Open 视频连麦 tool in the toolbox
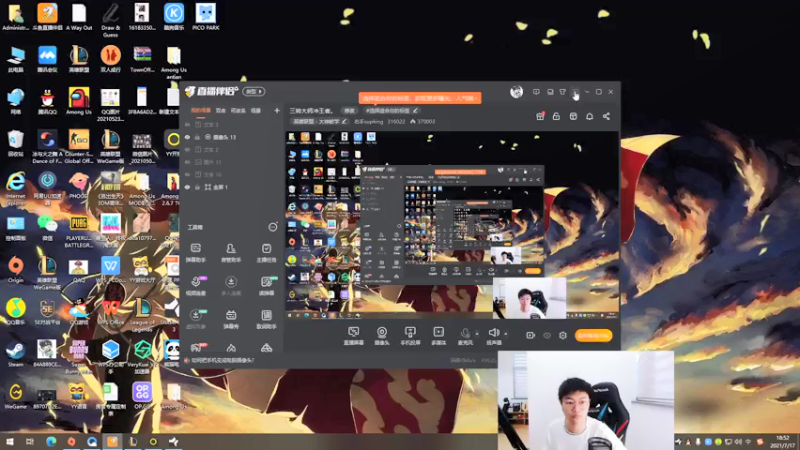This screenshot has height=450, width=800. point(195,286)
